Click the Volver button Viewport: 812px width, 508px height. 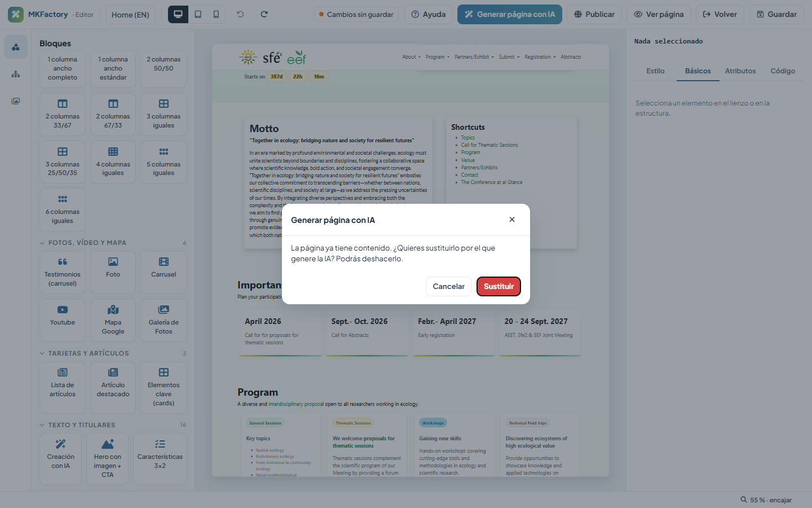720,15
